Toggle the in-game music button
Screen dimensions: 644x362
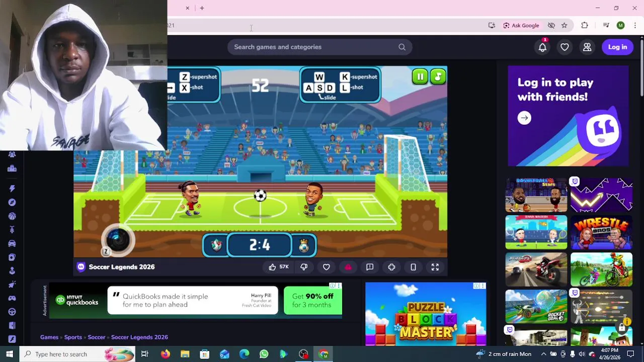pos(438,76)
